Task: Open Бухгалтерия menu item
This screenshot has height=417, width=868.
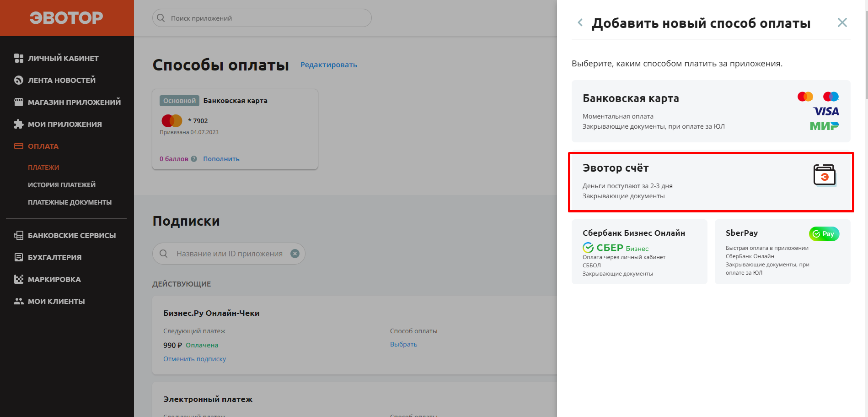Action: point(55,257)
